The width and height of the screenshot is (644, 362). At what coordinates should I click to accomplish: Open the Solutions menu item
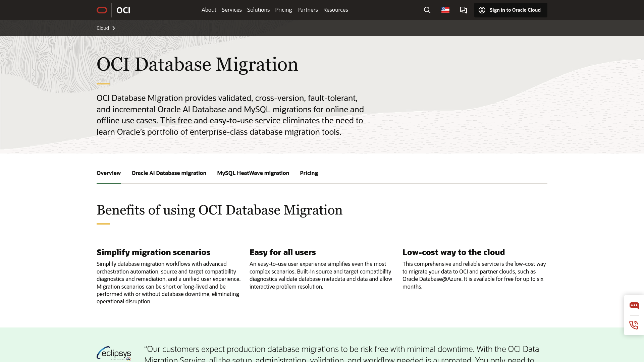point(258,10)
